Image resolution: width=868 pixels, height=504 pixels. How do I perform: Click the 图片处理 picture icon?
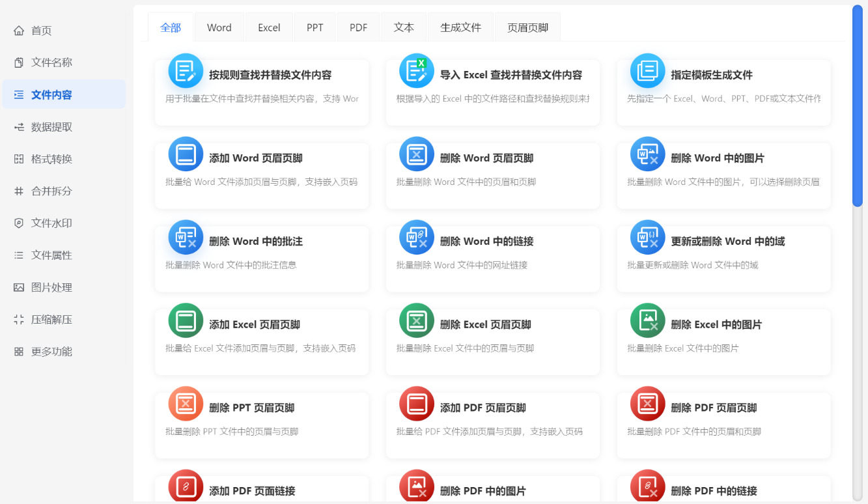pos(19,287)
